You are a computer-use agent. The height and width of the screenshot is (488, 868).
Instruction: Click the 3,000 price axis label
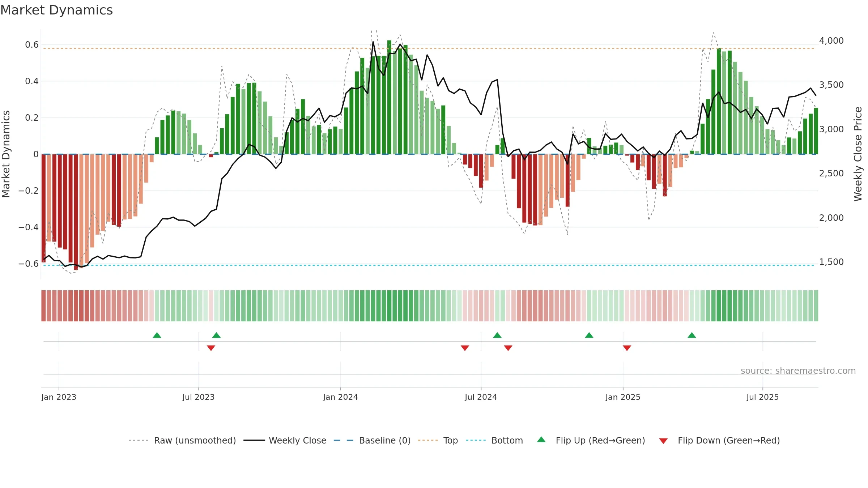(831, 129)
